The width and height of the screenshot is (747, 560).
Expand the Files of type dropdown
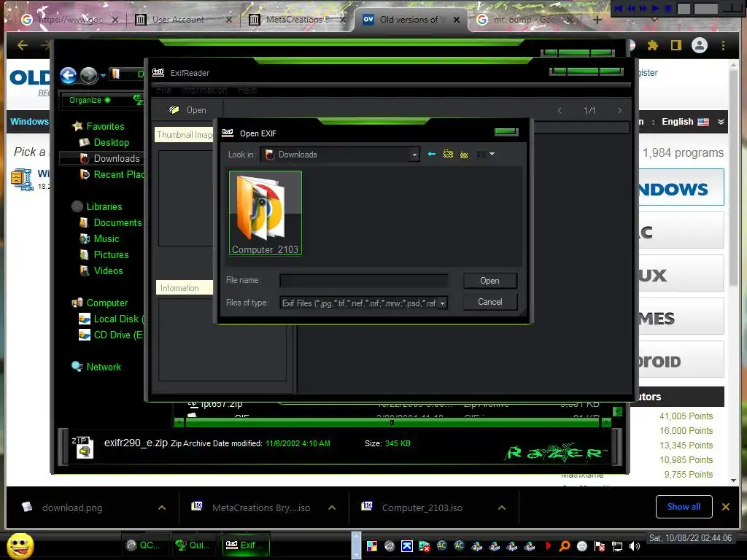[x=443, y=303]
